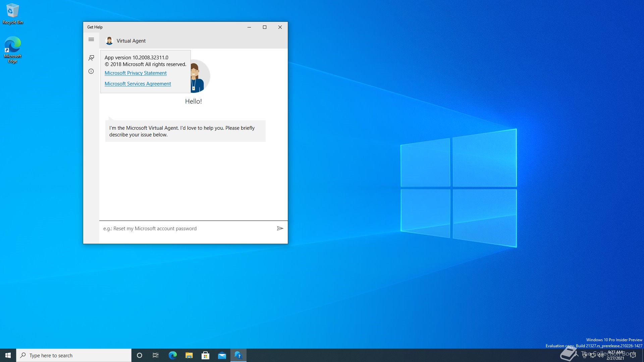Maximize the Get Help window
Image resolution: width=644 pixels, height=362 pixels.
tap(265, 27)
